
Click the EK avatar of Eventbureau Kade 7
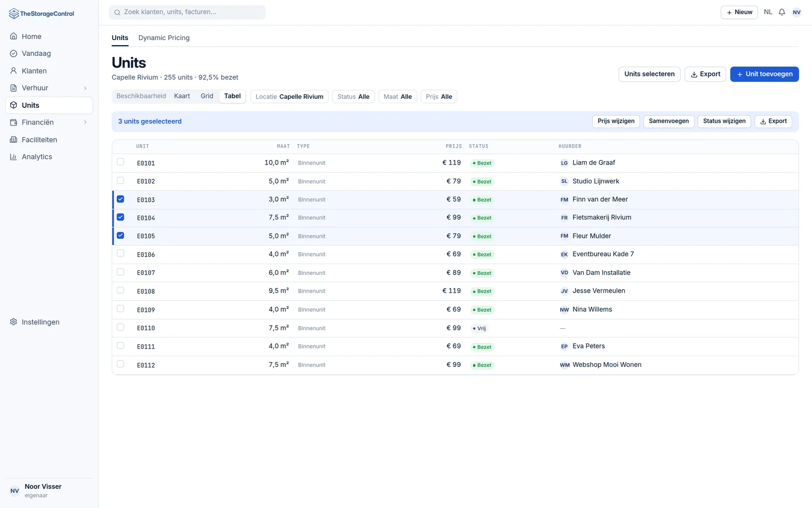pyautogui.click(x=564, y=255)
